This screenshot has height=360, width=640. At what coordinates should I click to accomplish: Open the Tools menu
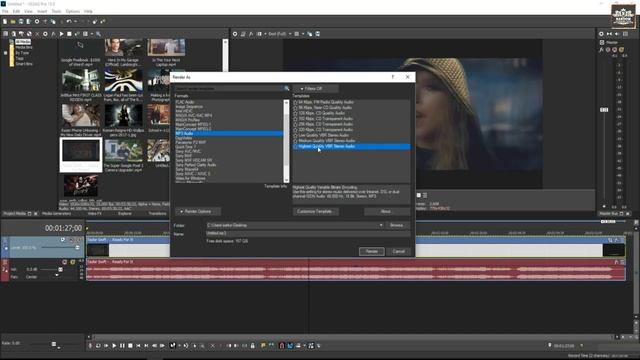56,11
